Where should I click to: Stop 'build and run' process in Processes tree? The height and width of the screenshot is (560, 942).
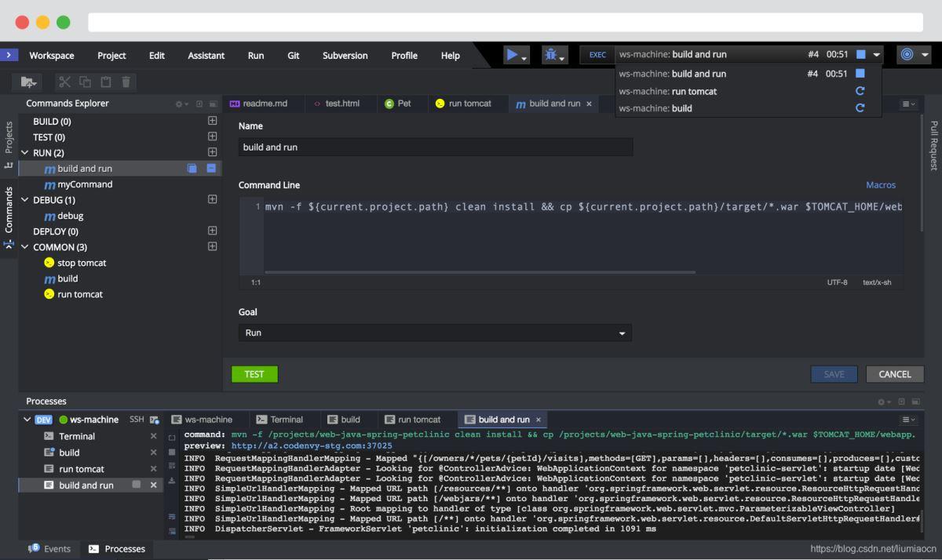point(137,485)
